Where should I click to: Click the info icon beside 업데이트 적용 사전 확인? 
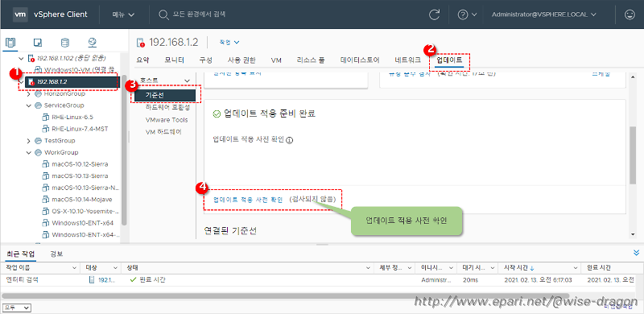pos(289,140)
